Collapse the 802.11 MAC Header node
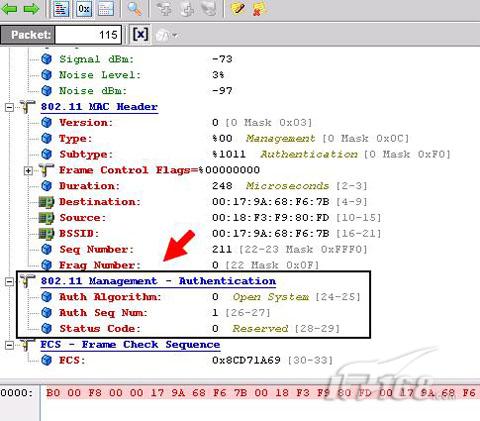 (10, 107)
